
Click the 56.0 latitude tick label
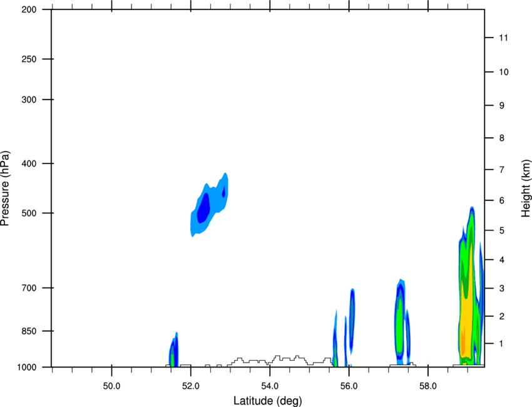(x=349, y=386)
